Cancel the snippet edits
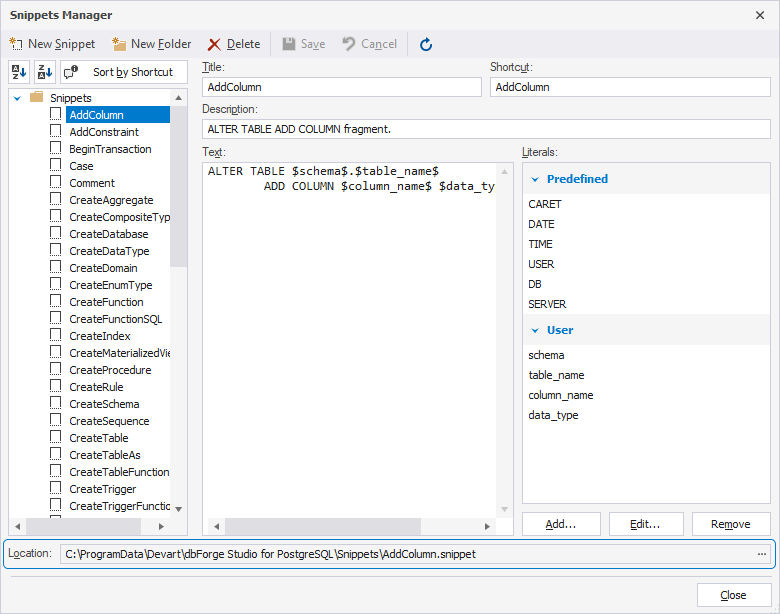The image size is (780, 614). point(370,44)
